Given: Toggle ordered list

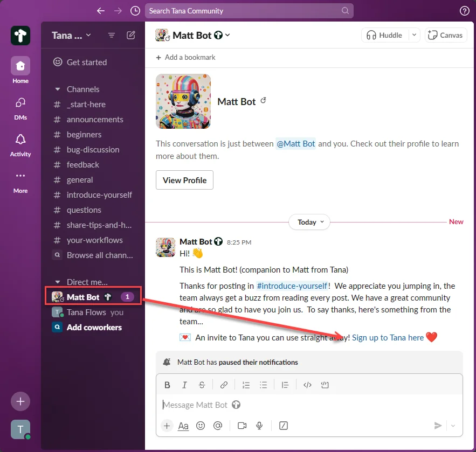Looking at the screenshot, I should (x=246, y=385).
